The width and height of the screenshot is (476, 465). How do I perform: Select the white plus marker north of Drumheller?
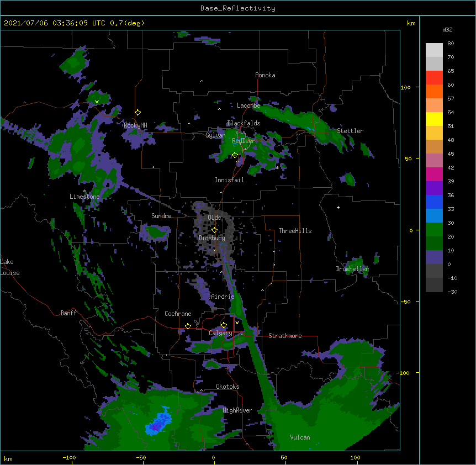[x=338, y=207]
